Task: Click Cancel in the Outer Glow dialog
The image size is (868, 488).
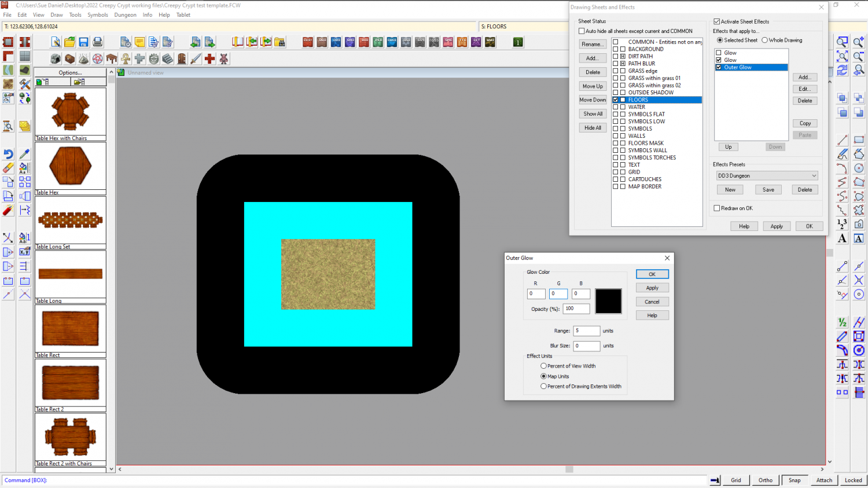Action: [652, 302]
